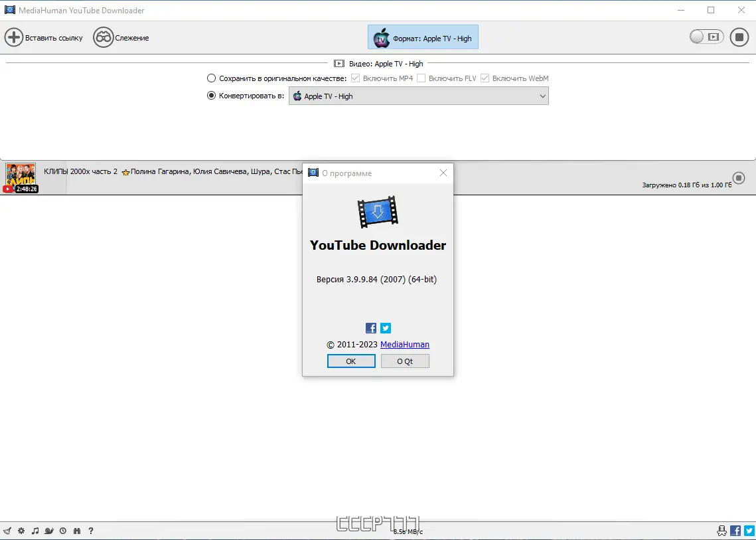Viewport: 756px width, 540px height.
Task: Click Загружено 0.18 Гб из 1.00 Гб status
Action: 686,185
